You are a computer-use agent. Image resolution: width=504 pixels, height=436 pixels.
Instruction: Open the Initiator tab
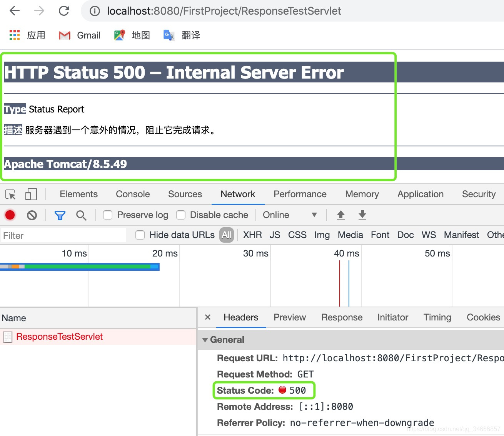click(x=393, y=317)
